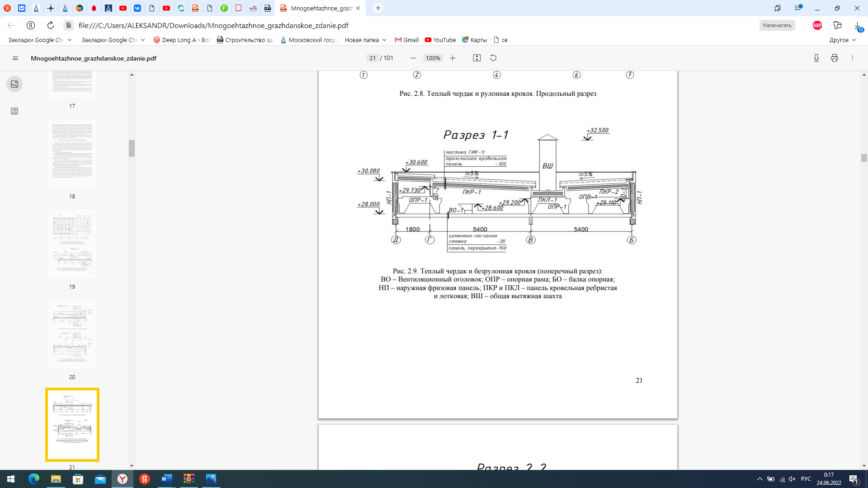The width and height of the screenshot is (868, 488).
Task: Reload the current page
Action: click(x=51, y=25)
